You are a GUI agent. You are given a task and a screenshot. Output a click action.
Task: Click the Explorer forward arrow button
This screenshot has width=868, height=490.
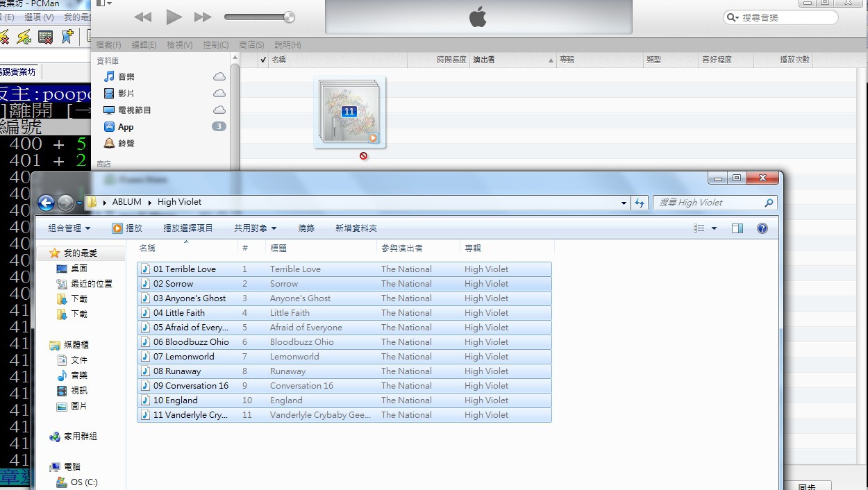pyautogui.click(x=65, y=203)
